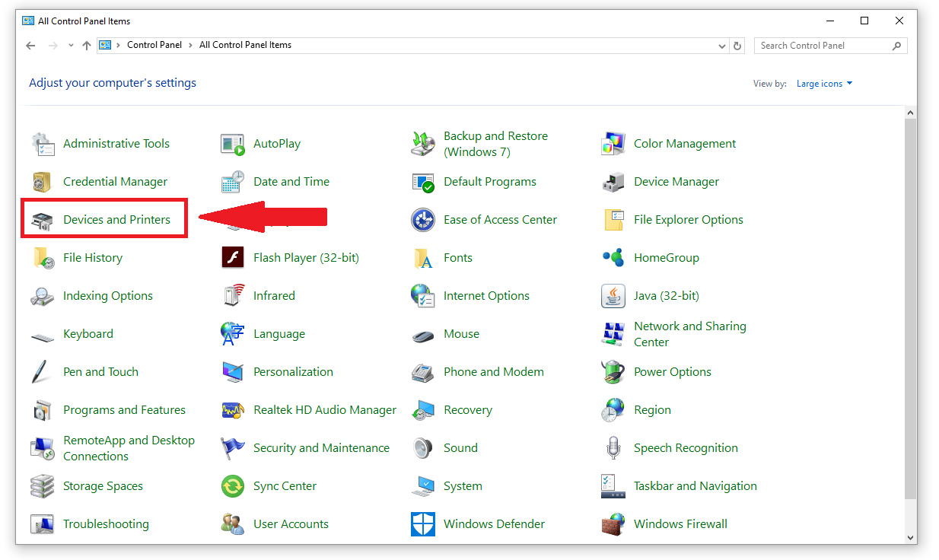Open the AutoPlay icon
This screenshot has width=939, height=560.
[x=233, y=144]
